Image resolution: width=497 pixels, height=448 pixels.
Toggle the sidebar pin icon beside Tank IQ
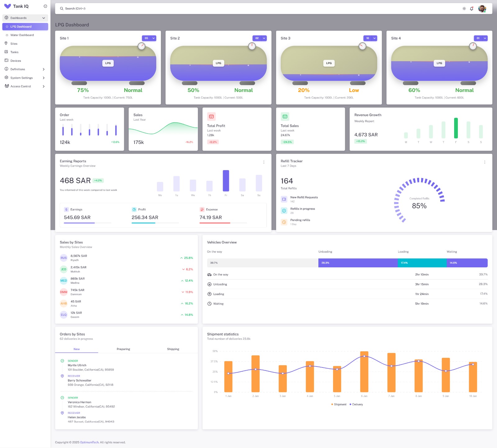point(45,6)
